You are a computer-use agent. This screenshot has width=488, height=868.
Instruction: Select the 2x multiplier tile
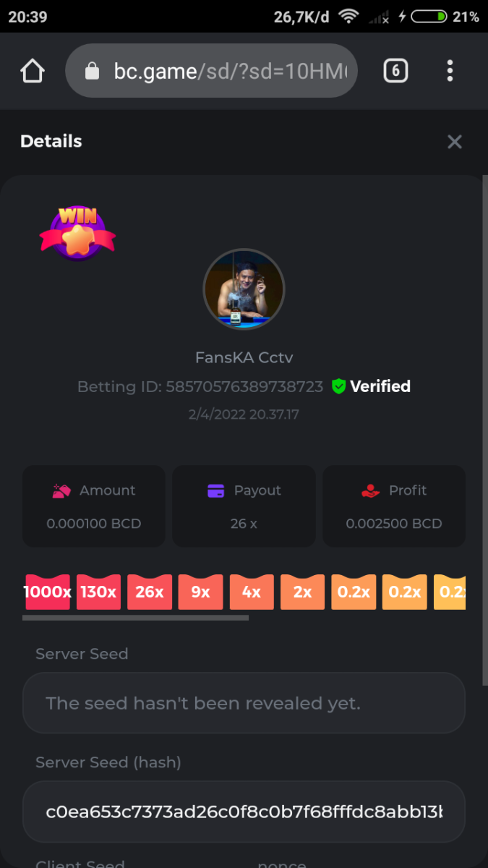tap(302, 592)
